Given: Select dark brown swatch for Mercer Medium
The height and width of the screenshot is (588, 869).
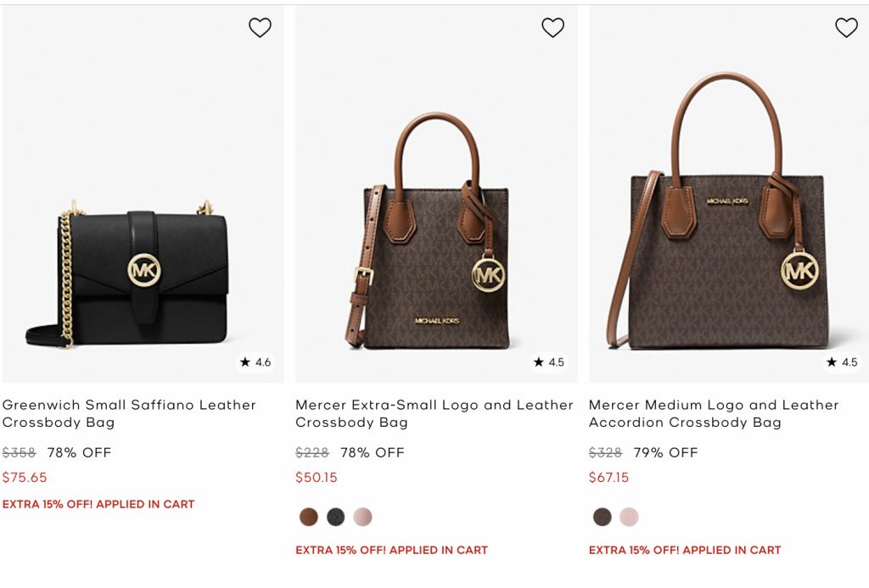Looking at the screenshot, I should pos(603,517).
